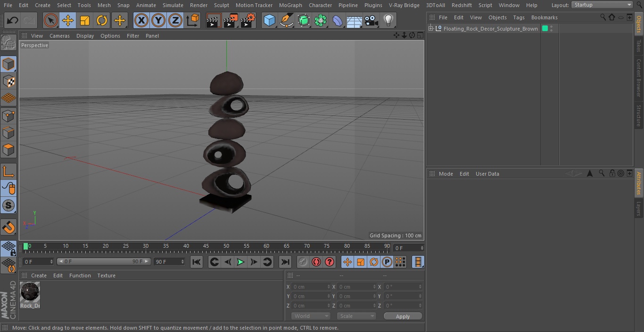
Task: Click the timeline preview range slider
Action: click(x=104, y=261)
